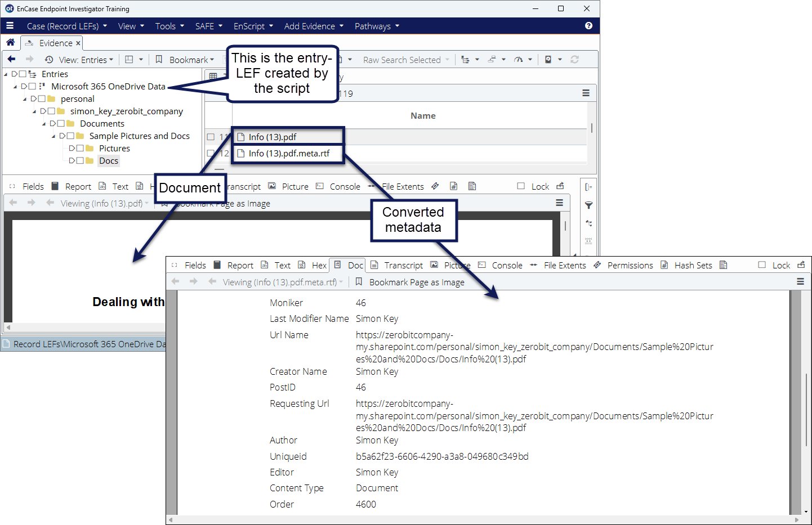Tick the Docs folder checkbox
This screenshot has height=525, width=812.
pos(80,160)
